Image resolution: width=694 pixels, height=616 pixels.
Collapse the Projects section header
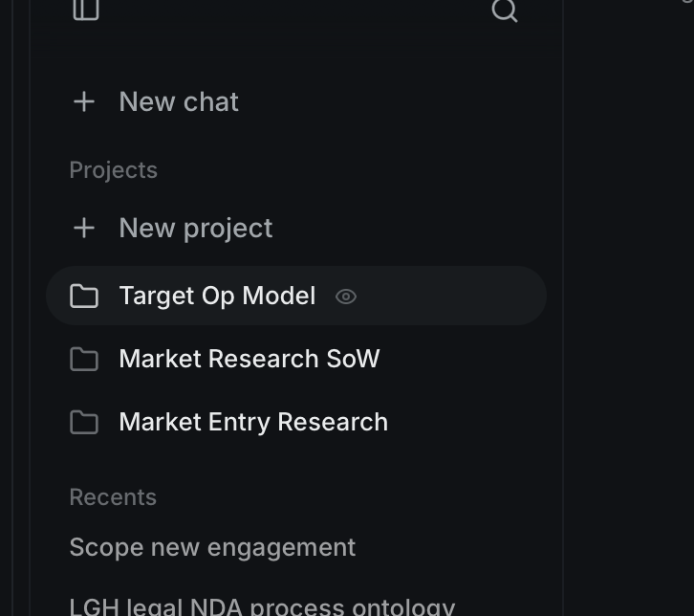114,170
